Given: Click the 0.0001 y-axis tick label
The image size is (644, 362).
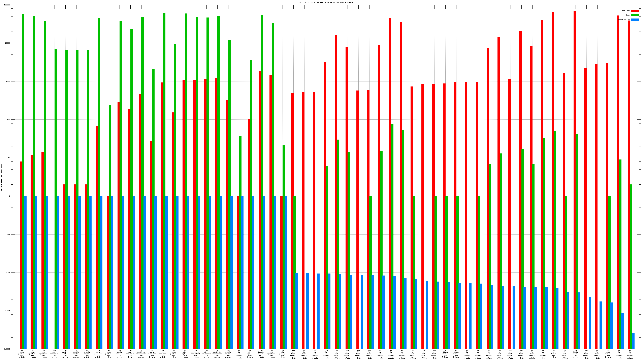Looking at the screenshot, I should click(x=7, y=349).
